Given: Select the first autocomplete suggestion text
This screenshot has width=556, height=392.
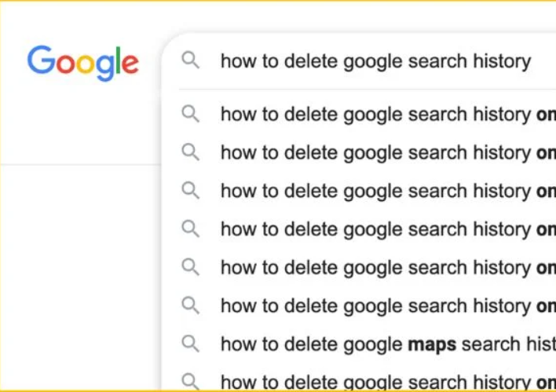Looking at the screenshot, I should (x=388, y=115).
